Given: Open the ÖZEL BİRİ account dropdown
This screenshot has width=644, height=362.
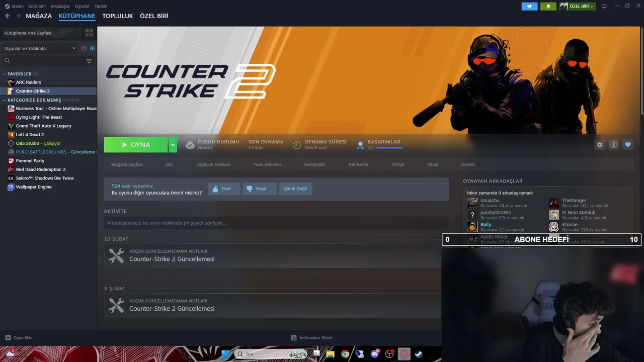Looking at the screenshot, I should point(578,6).
